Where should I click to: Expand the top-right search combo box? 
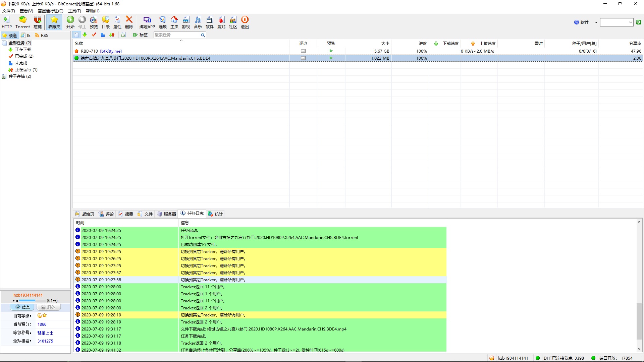pyautogui.click(x=630, y=22)
